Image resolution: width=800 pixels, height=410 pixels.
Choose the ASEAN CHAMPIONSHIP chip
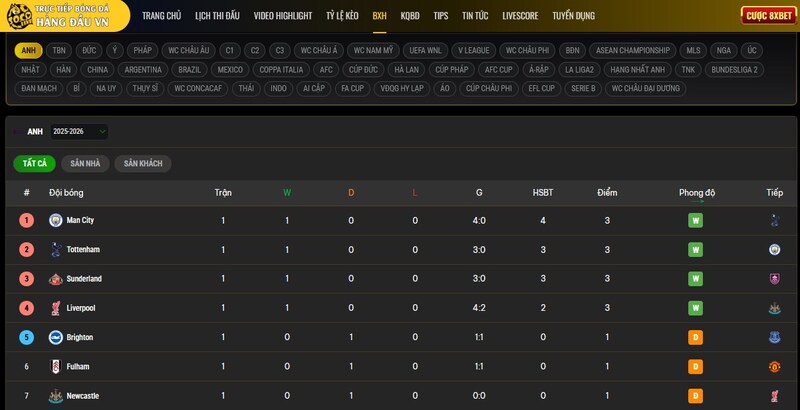pos(633,50)
